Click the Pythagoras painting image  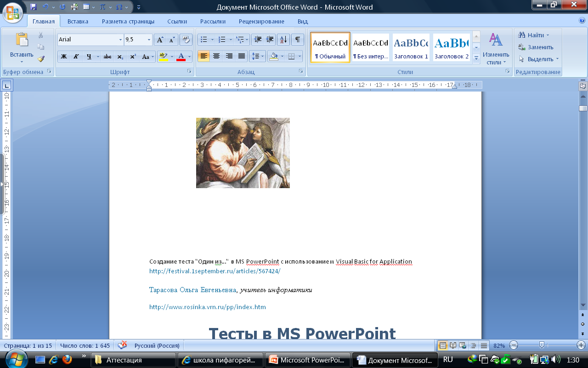coord(243,153)
